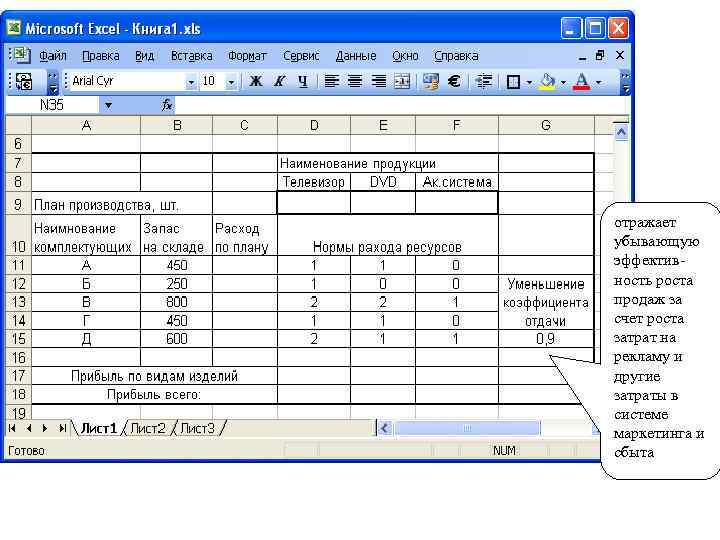Click the DVD header cell
720x540 pixels.
(382, 182)
